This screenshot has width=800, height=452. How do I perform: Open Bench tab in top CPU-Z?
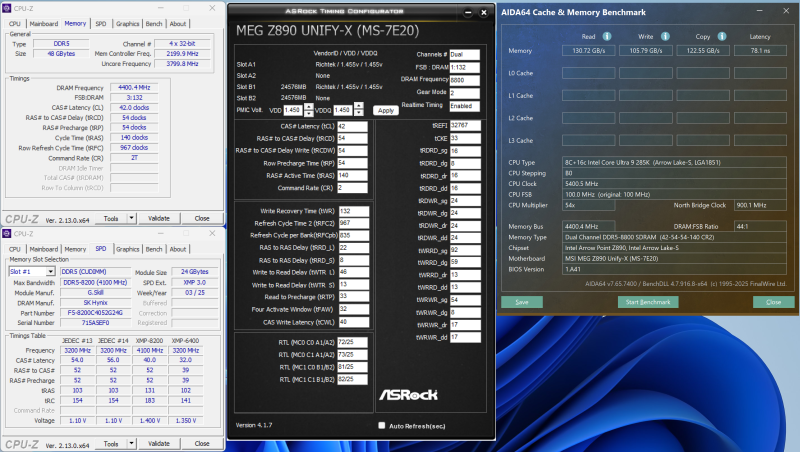[154, 24]
